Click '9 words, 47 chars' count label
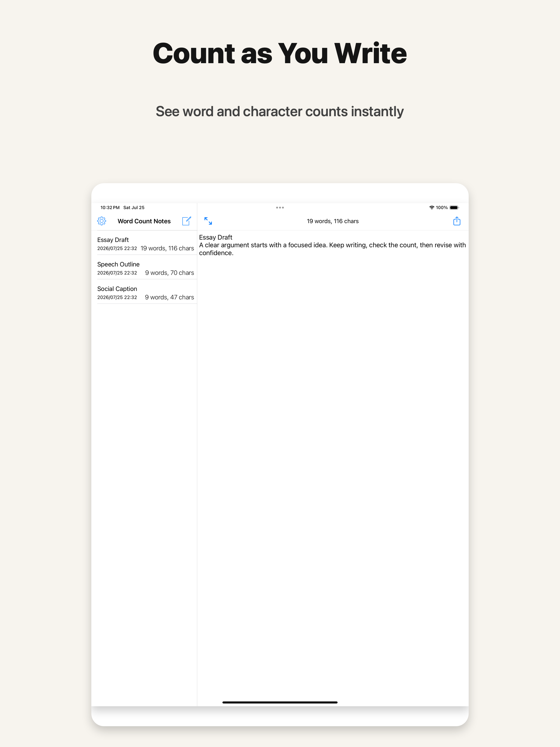 (x=170, y=297)
